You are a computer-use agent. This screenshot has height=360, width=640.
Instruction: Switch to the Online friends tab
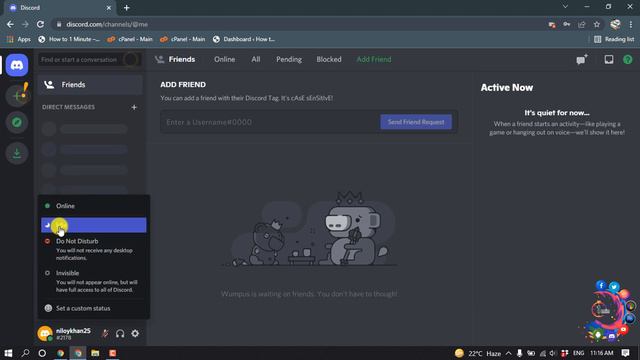coord(224,60)
